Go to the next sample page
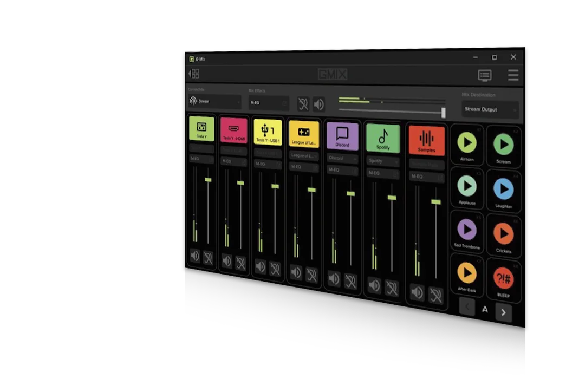Screen dimensions: 585x392 pyautogui.click(x=503, y=312)
